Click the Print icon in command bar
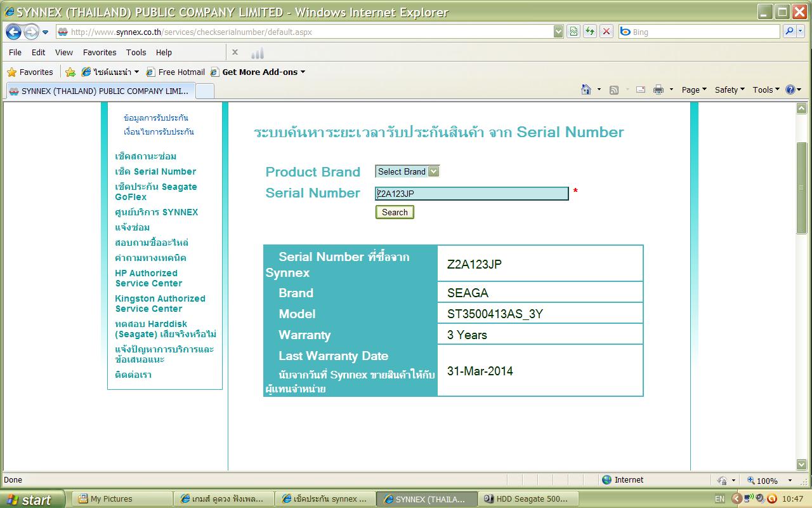Viewport: 812px width, 508px height. 658,90
